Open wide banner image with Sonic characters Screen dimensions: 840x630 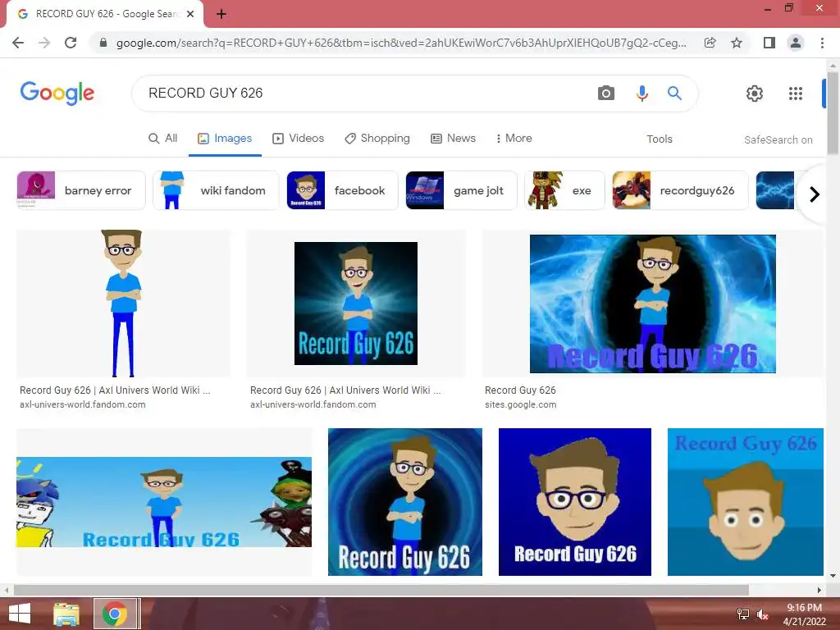(164, 502)
